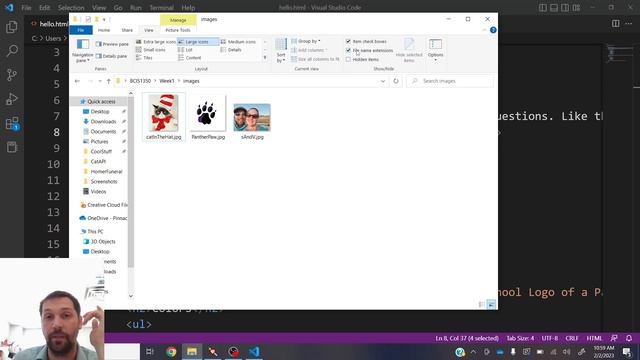Open VS Code Terminal menu
Image resolution: width=640 pixels, height=360 pixels.
pyautogui.click(x=161, y=8)
